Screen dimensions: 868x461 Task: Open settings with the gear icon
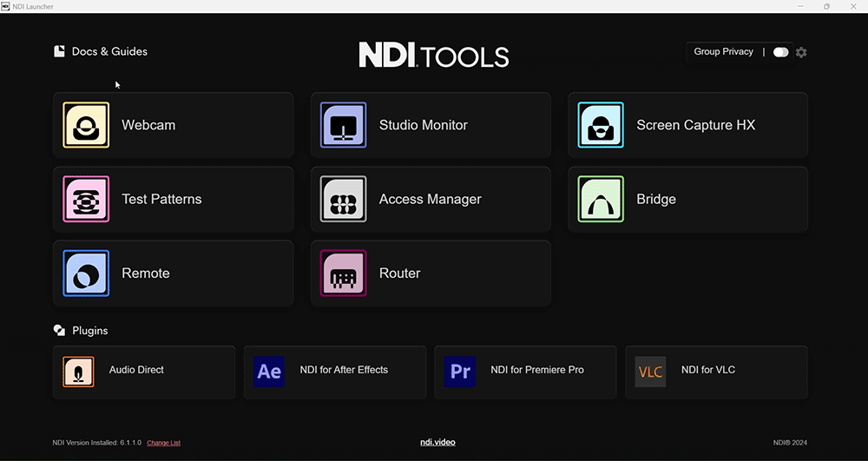801,52
